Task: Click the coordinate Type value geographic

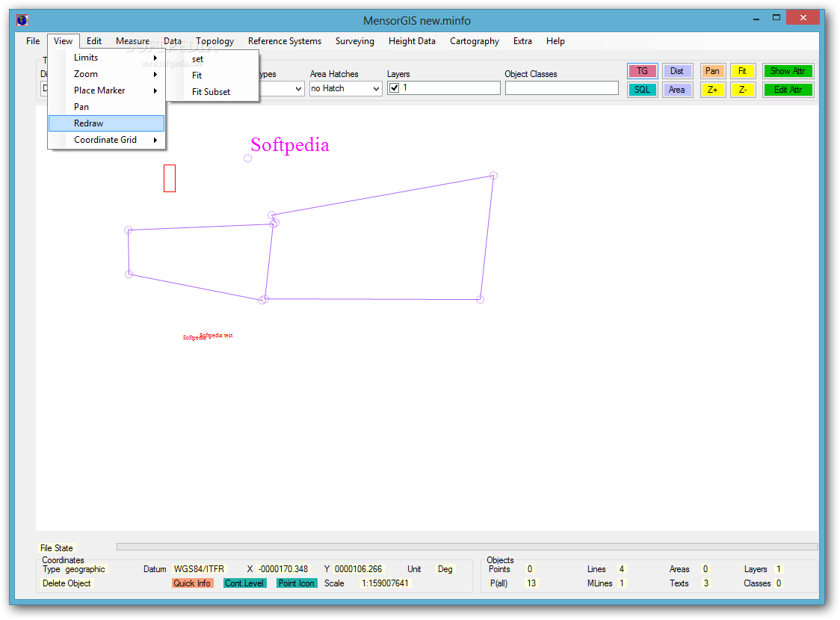Action: (85, 569)
